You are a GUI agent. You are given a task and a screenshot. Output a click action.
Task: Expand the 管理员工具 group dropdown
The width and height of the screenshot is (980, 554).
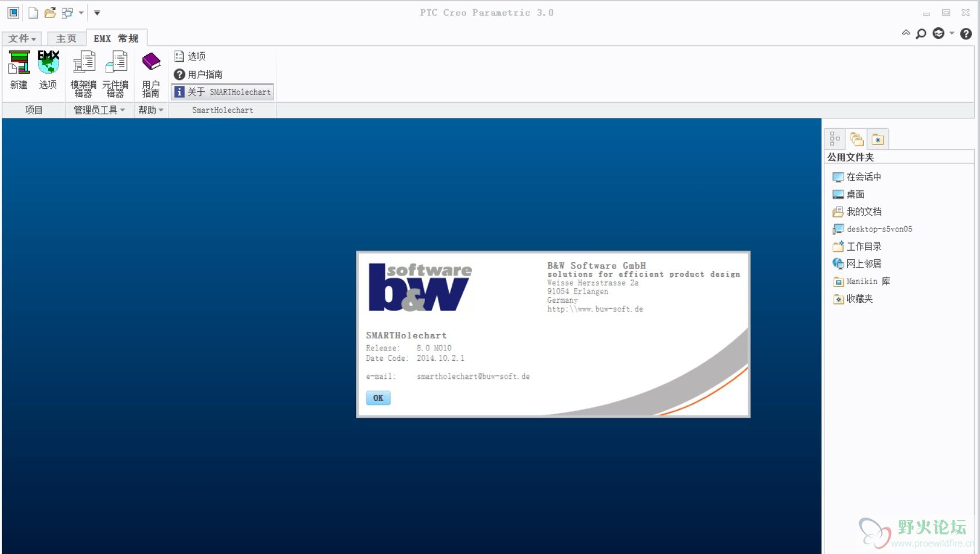pyautogui.click(x=99, y=110)
